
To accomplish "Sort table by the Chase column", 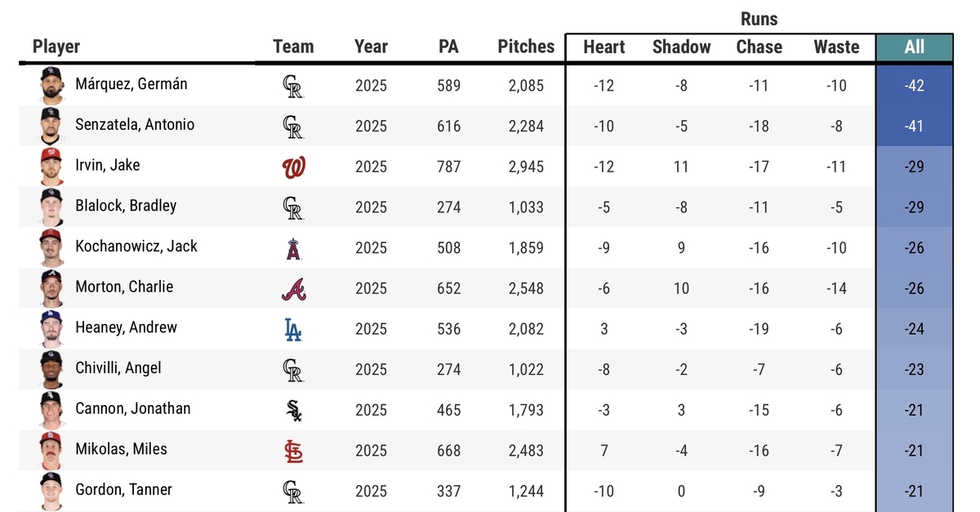I will 759,47.
